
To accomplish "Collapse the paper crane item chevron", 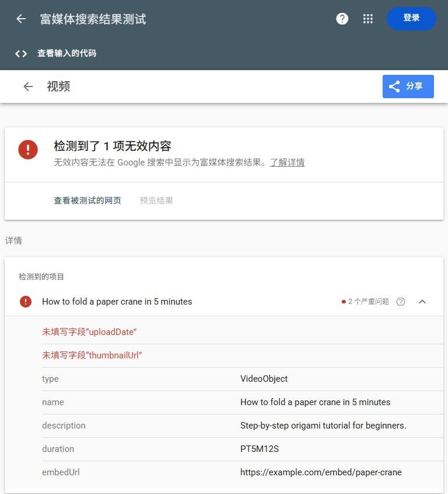I will (x=422, y=302).
